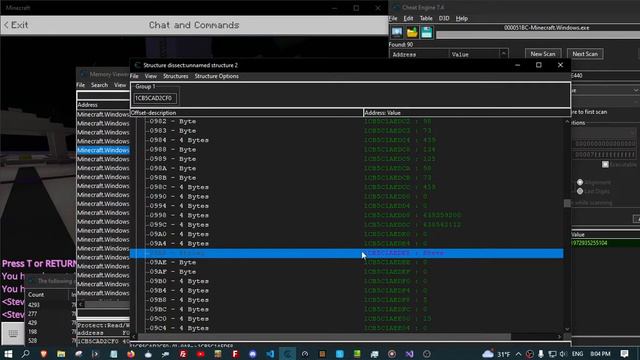The width and height of the screenshot is (640, 360).
Task: Open purple Visual Studio taskbar icon
Action: [x=409, y=354]
